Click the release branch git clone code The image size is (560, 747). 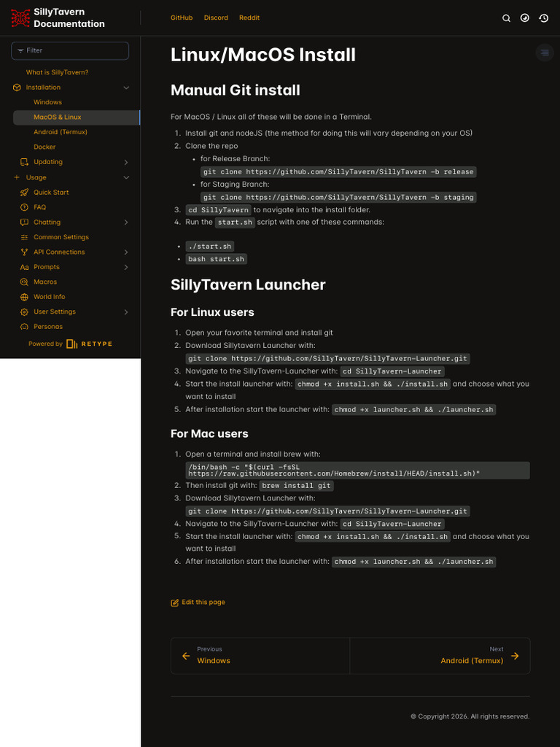point(338,171)
